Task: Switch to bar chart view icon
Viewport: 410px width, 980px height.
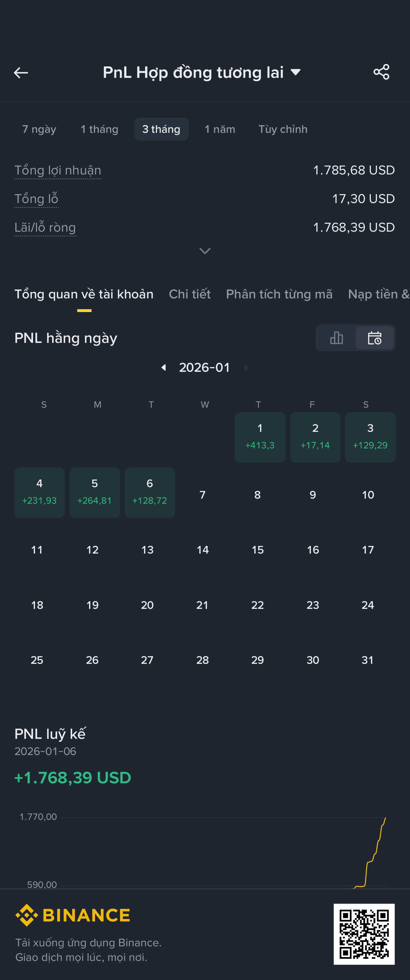Action: [336, 338]
